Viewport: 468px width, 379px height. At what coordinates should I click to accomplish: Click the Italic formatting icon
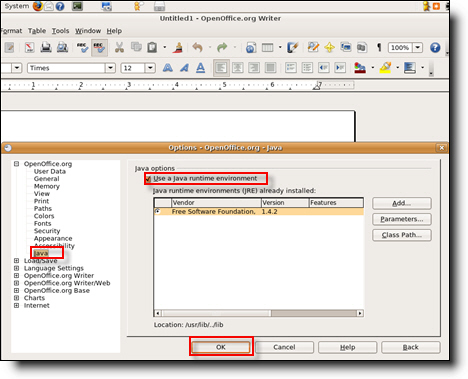(x=184, y=68)
